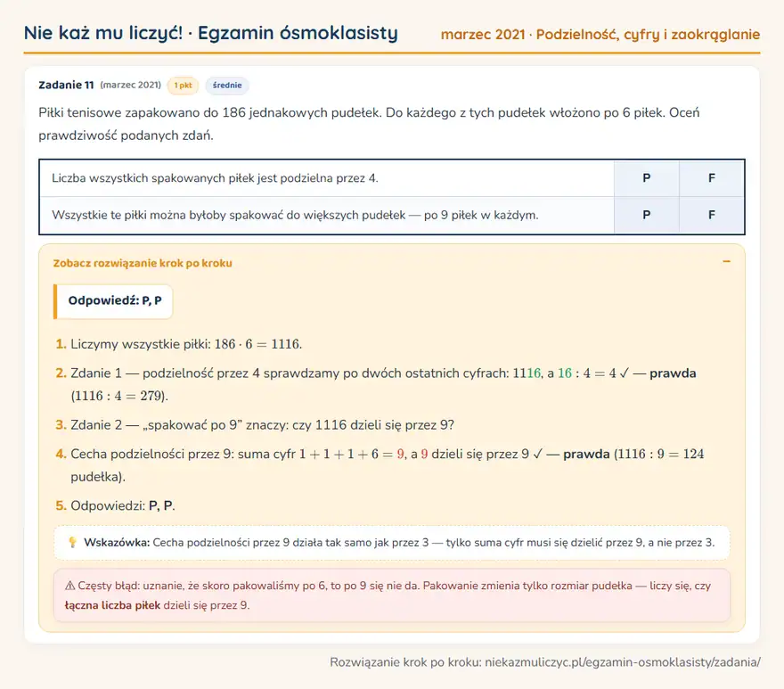Click '(marzec 2021)' date label
784x689 pixels.
(130, 85)
